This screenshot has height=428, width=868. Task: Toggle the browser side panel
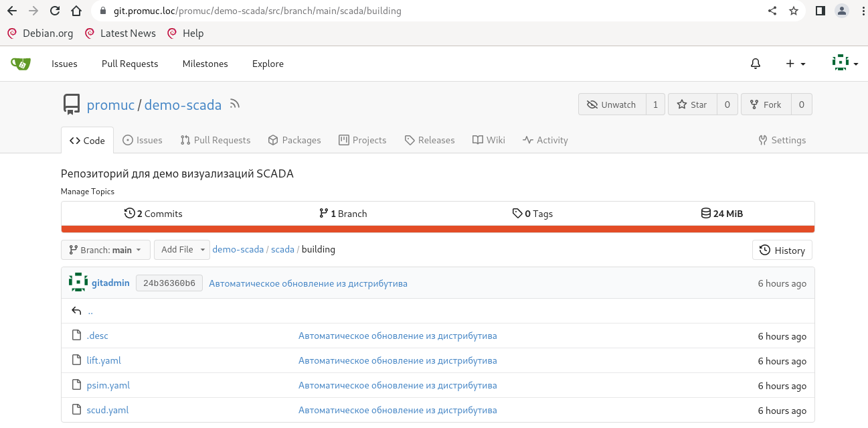pos(820,11)
